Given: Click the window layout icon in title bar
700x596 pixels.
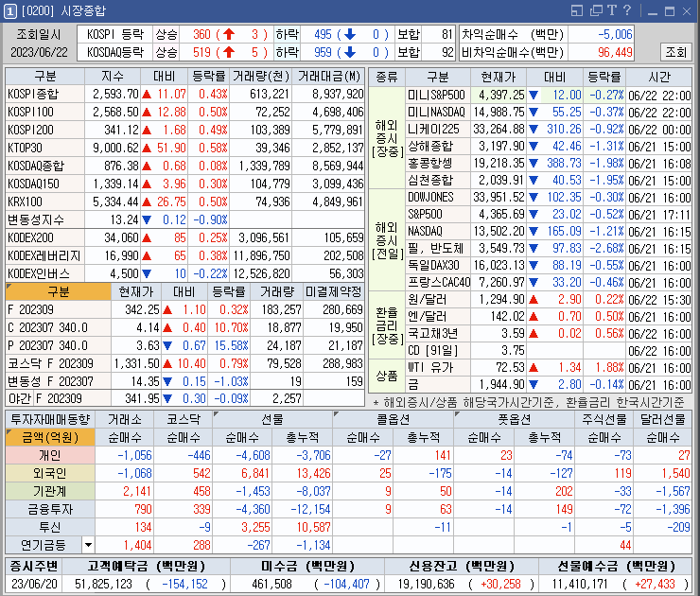Looking at the screenshot, I should (577, 10).
